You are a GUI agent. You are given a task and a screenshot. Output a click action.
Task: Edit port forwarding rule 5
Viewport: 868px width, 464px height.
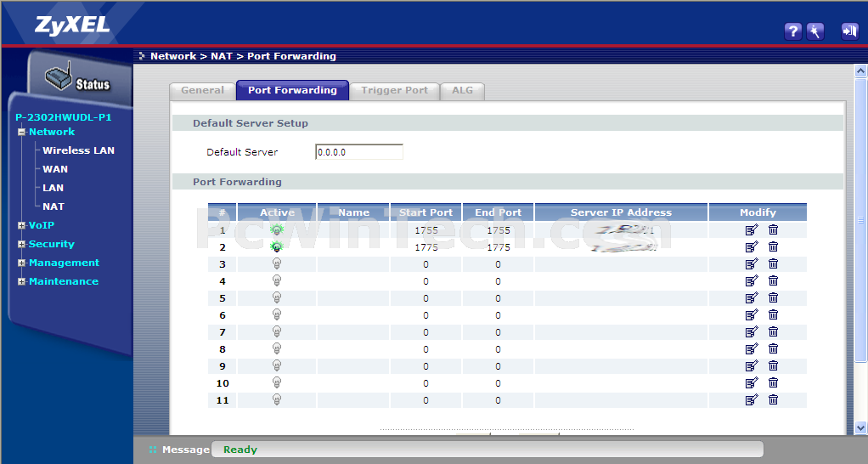751,298
